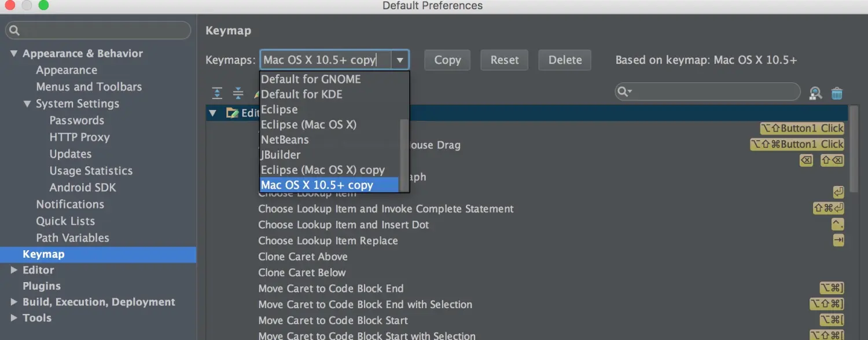Select the Eclipse keymap option
Image resolution: width=868 pixels, height=340 pixels.
coord(330,109)
